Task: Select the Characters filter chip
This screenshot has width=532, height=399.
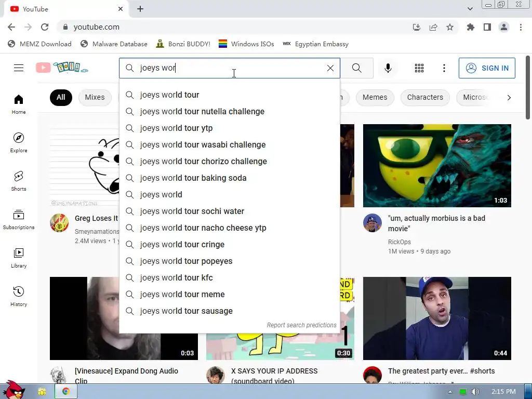Action: coord(425,97)
